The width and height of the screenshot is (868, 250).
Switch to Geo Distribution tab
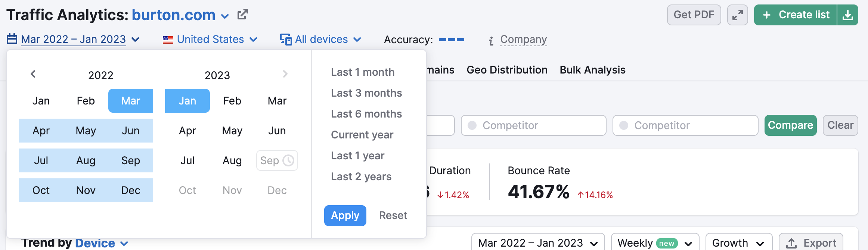click(x=507, y=70)
